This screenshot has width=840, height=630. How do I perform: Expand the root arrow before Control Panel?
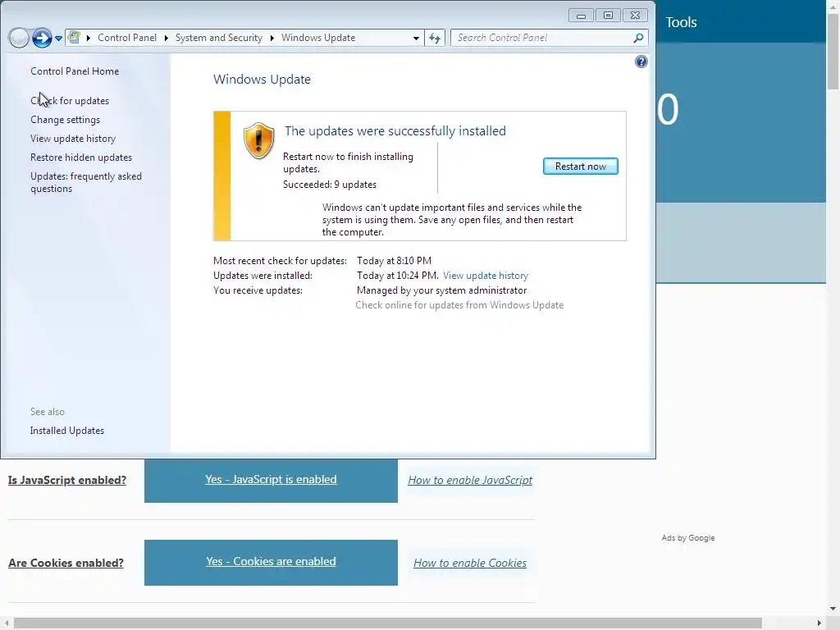coord(89,38)
